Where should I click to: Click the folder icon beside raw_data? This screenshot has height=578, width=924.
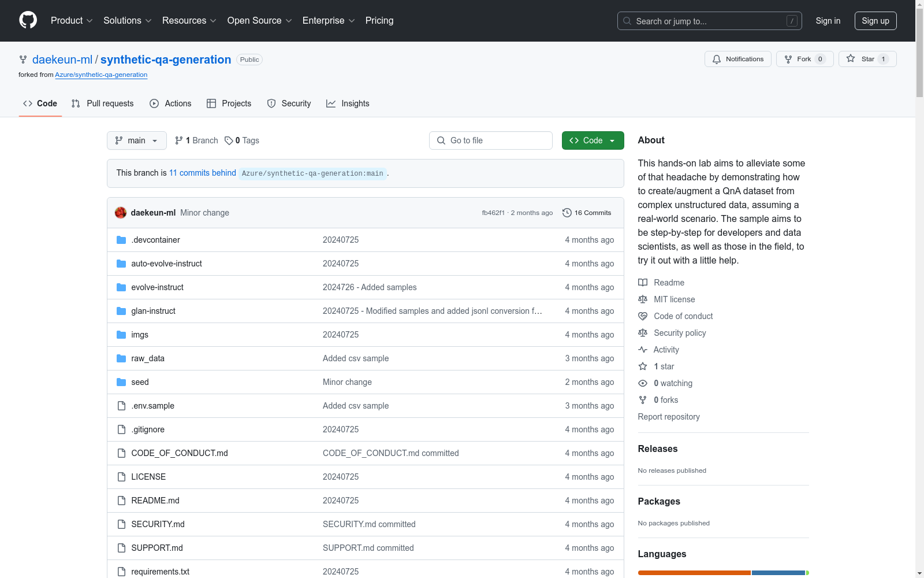pyautogui.click(x=121, y=358)
